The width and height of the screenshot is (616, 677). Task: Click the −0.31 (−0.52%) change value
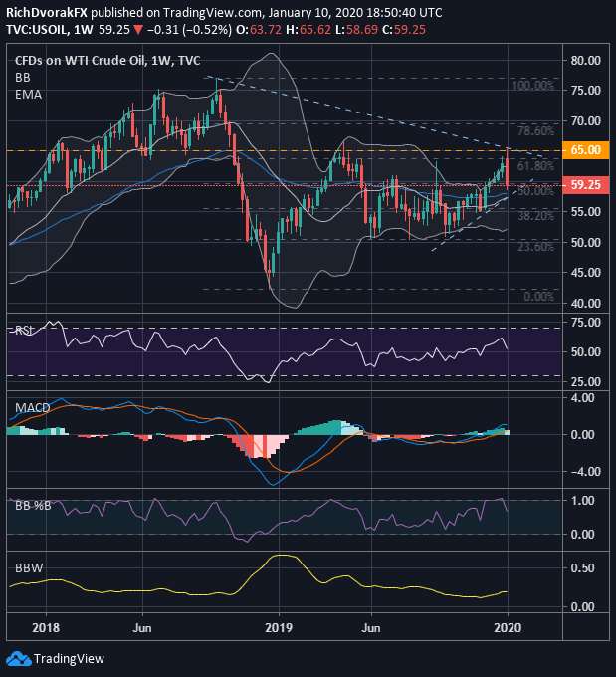(189, 30)
